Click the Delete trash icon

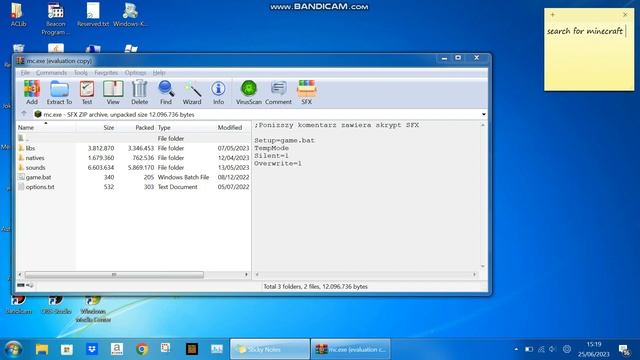click(x=140, y=92)
